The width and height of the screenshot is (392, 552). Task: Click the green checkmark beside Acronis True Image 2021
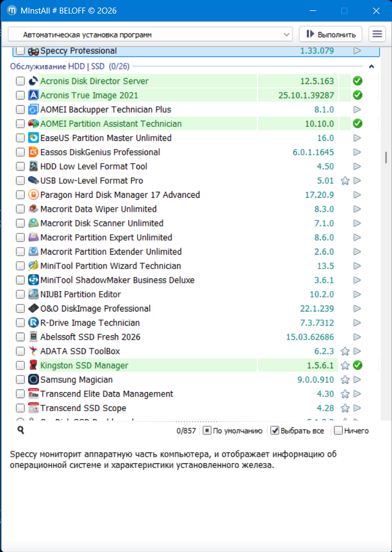pos(357,95)
